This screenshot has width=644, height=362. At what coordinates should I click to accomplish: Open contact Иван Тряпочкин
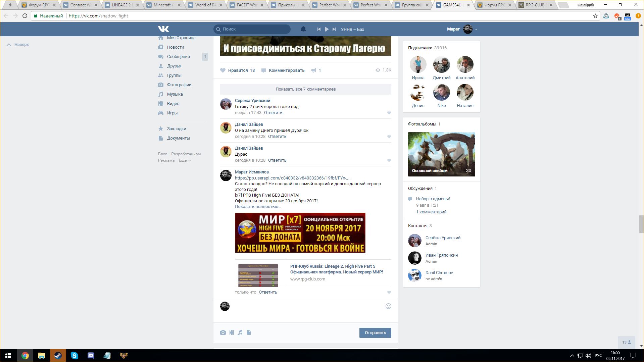click(x=442, y=255)
